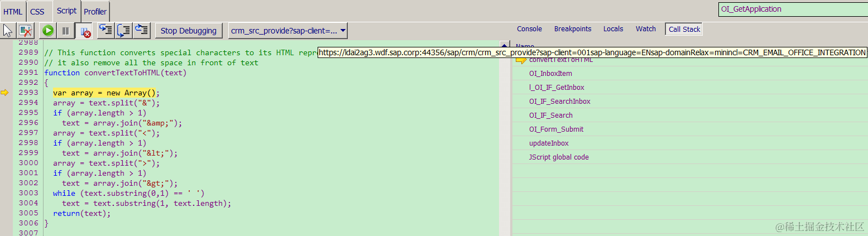This screenshot has height=236, width=868.
Task: Select the Call Stack pane tab
Action: pos(684,30)
